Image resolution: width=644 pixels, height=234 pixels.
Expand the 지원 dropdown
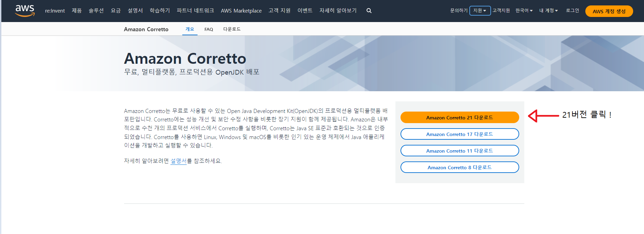point(480,11)
